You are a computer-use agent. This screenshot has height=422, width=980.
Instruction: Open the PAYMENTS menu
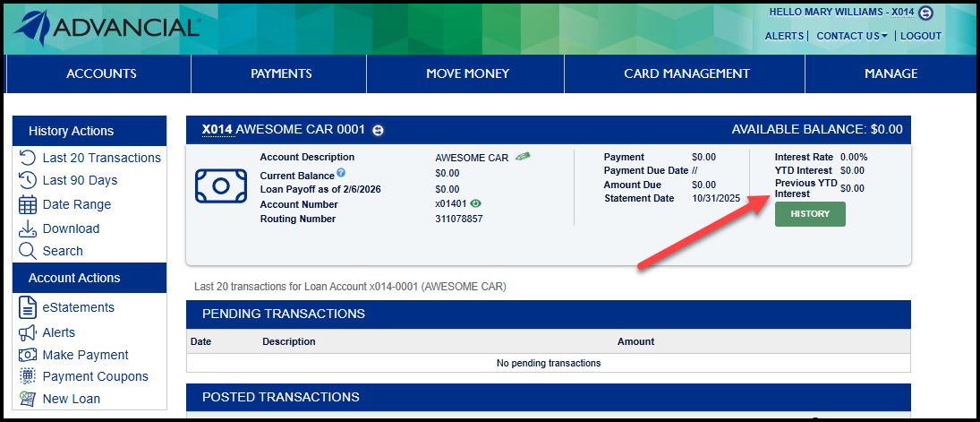pyautogui.click(x=281, y=73)
